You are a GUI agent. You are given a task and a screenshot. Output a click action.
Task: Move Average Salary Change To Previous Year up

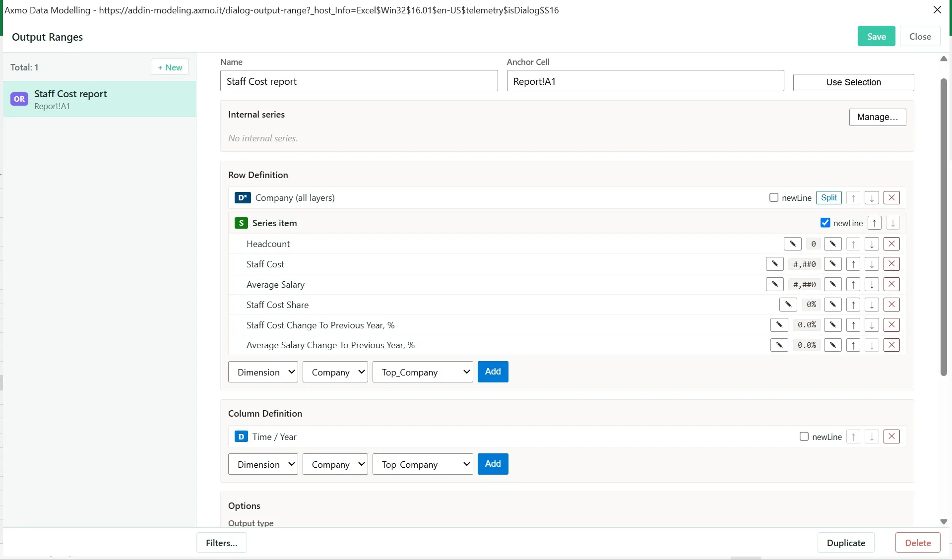click(x=853, y=345)
